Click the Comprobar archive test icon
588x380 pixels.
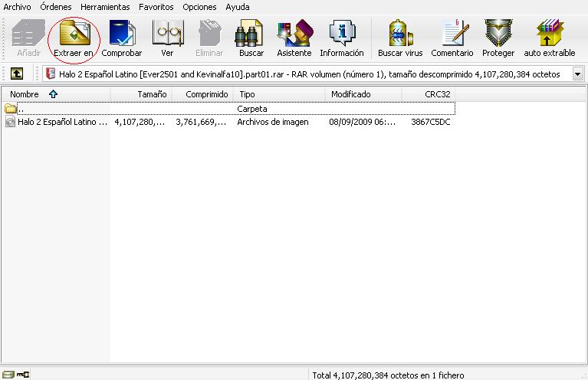(122, 33)
